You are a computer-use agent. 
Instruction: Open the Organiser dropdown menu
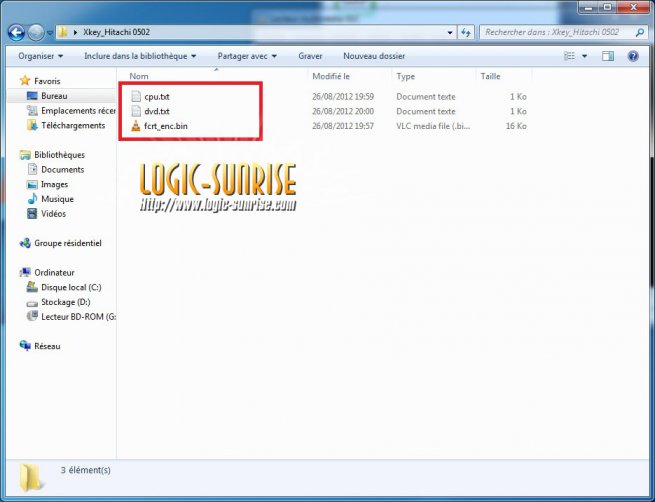tap(40, 56)
